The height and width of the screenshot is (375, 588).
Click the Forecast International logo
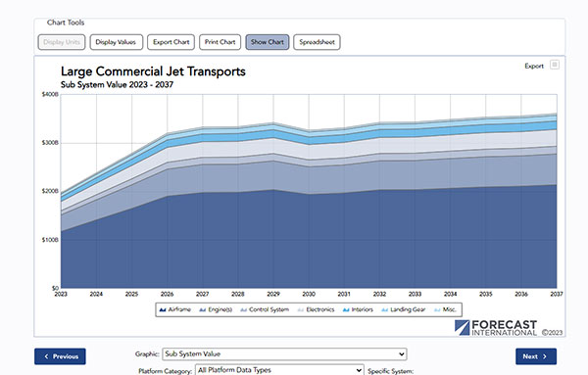(496, 328)
